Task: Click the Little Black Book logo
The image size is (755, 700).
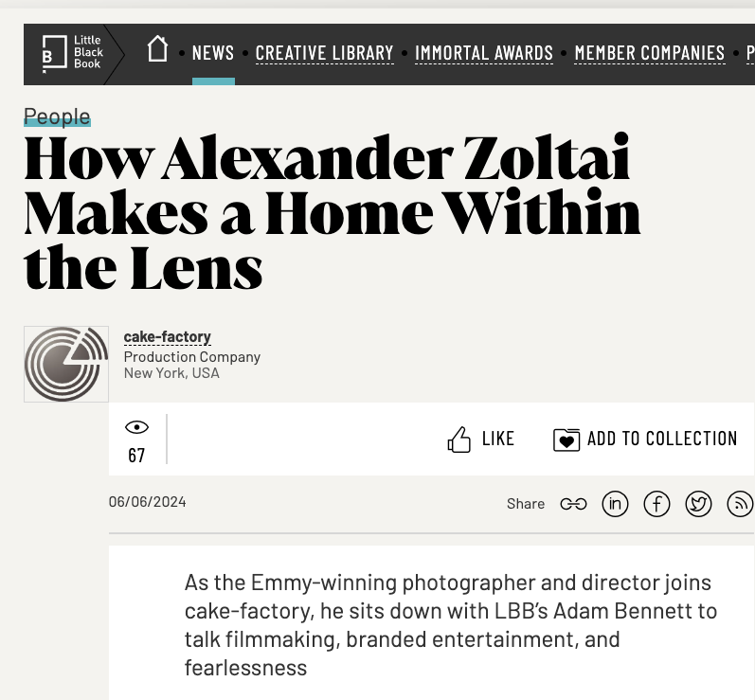Action: (x=73, y=53)
